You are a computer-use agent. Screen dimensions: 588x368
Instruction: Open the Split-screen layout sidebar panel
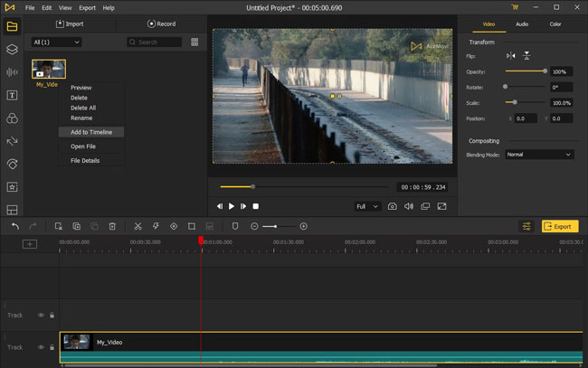point(12,210)
